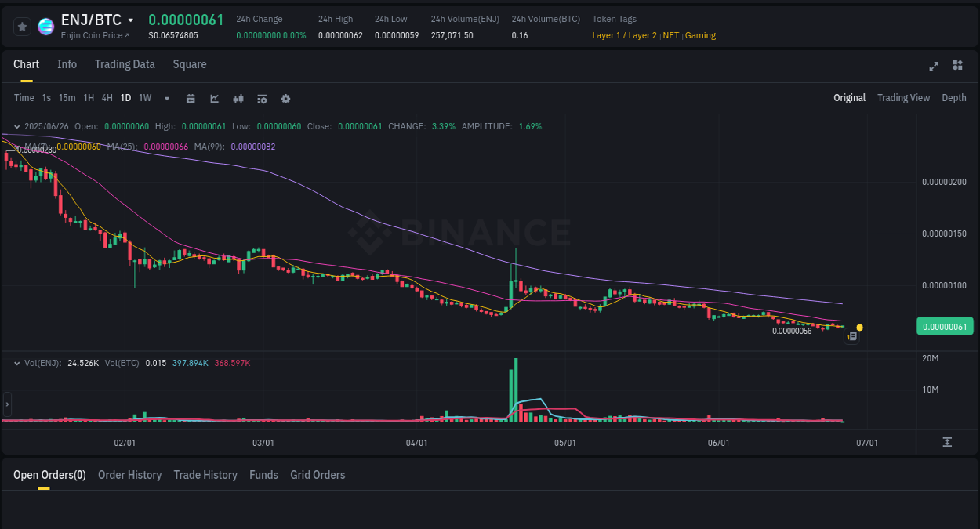The image size is (980, 529).
Task: Select the chart overlay comparison icon
Action: (x=214, y=98)
